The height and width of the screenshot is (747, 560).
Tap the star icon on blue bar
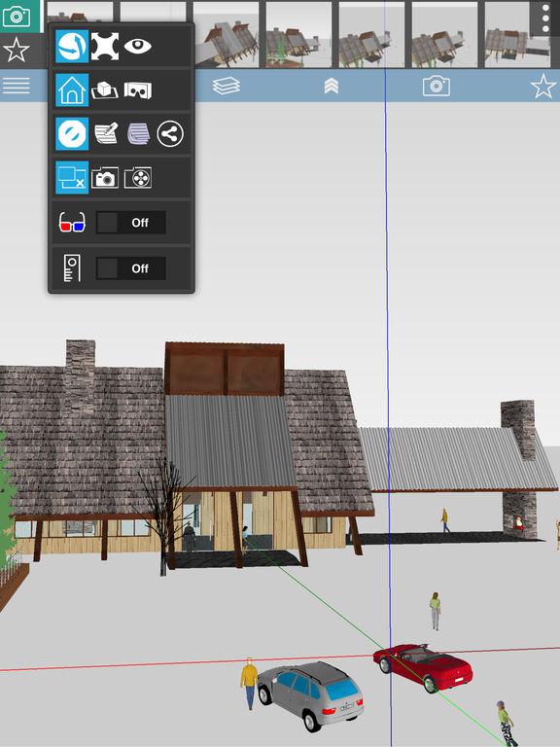543,87
